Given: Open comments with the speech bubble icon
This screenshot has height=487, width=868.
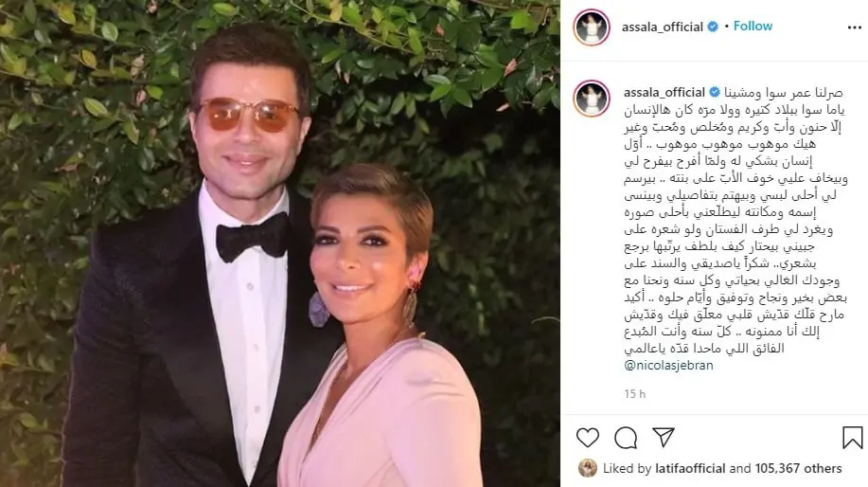Looking at the screenshot, I should click(x=626, y=438).
